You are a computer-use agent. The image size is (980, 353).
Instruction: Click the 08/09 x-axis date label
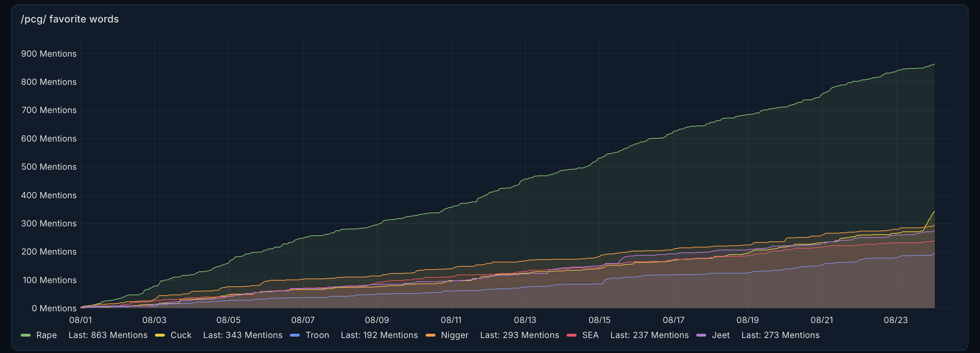coord(377,320)
